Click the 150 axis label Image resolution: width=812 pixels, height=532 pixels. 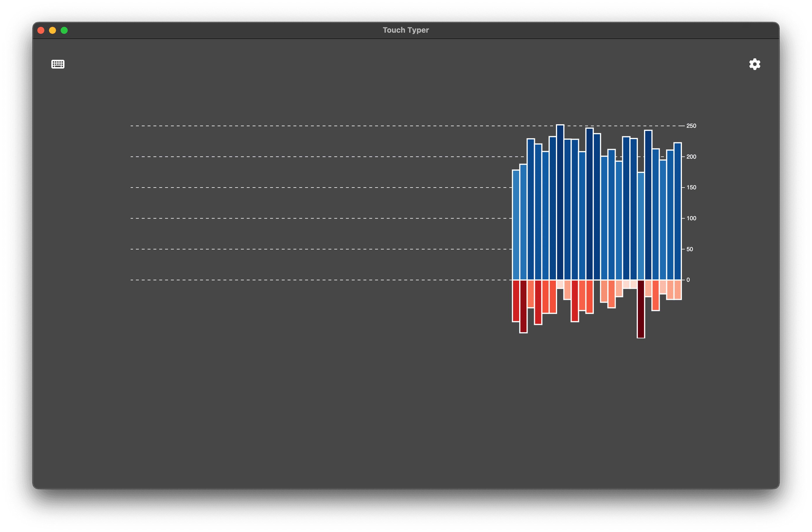pyautogui.click(x=691, y=187)
